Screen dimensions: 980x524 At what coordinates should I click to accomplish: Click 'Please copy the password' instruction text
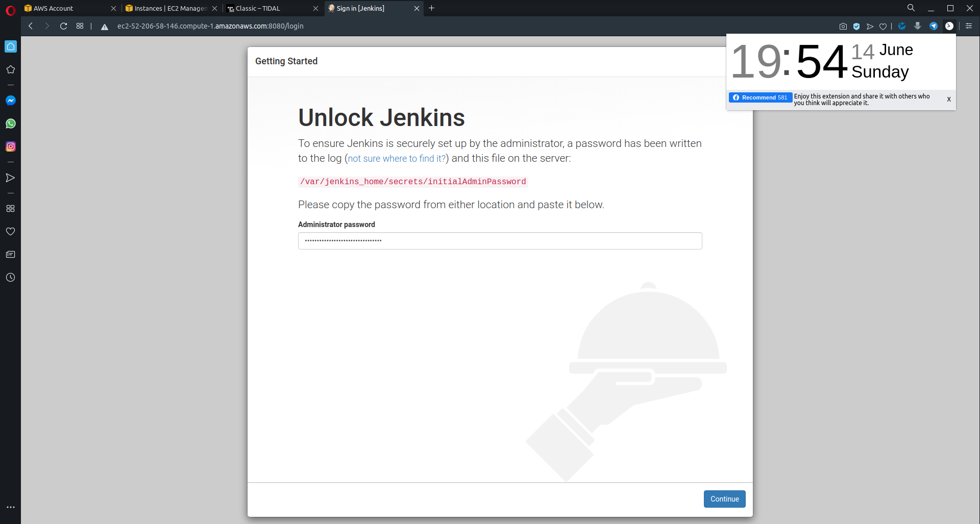pos(451,205)
